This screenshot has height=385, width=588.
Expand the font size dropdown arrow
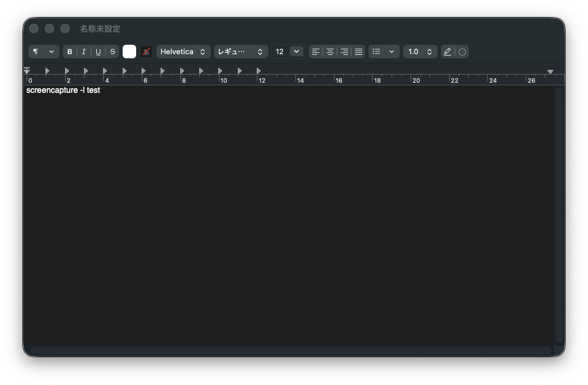(x=297, y=52)
